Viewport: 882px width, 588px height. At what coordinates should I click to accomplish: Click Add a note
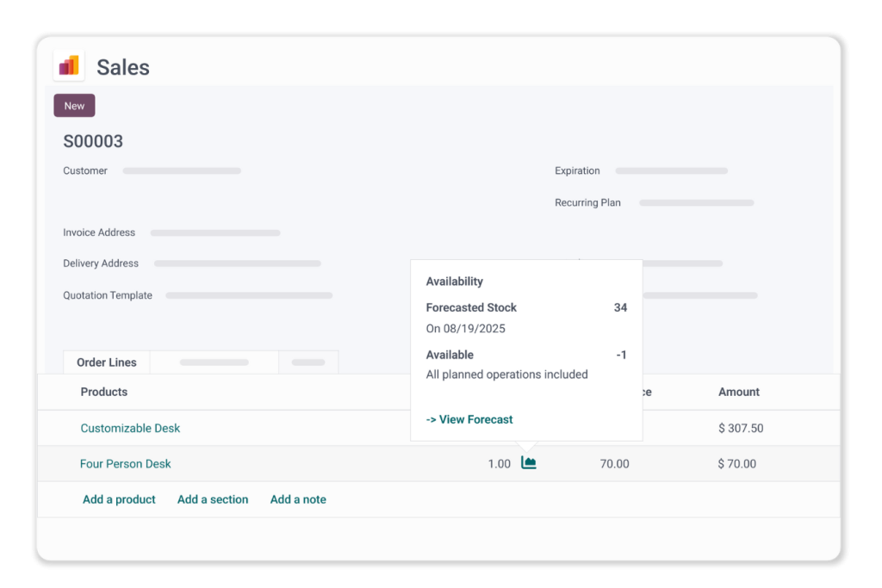tap(298, 499)
